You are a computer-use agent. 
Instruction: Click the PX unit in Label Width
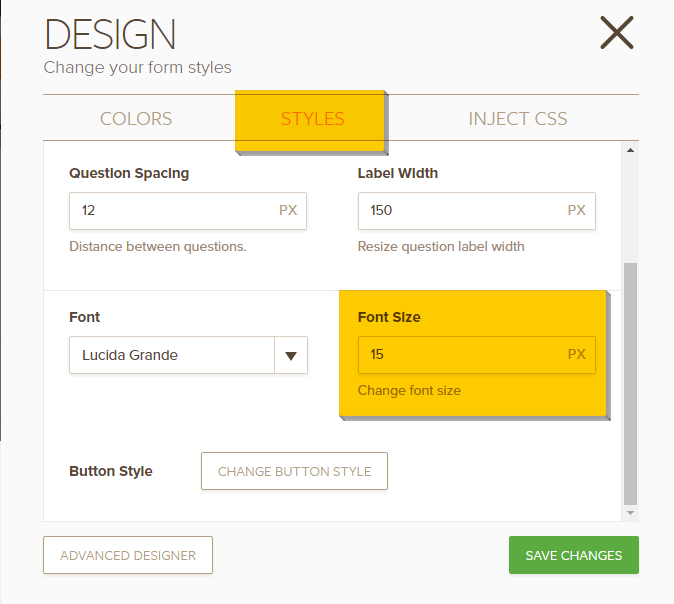click(x=577, y=211)
